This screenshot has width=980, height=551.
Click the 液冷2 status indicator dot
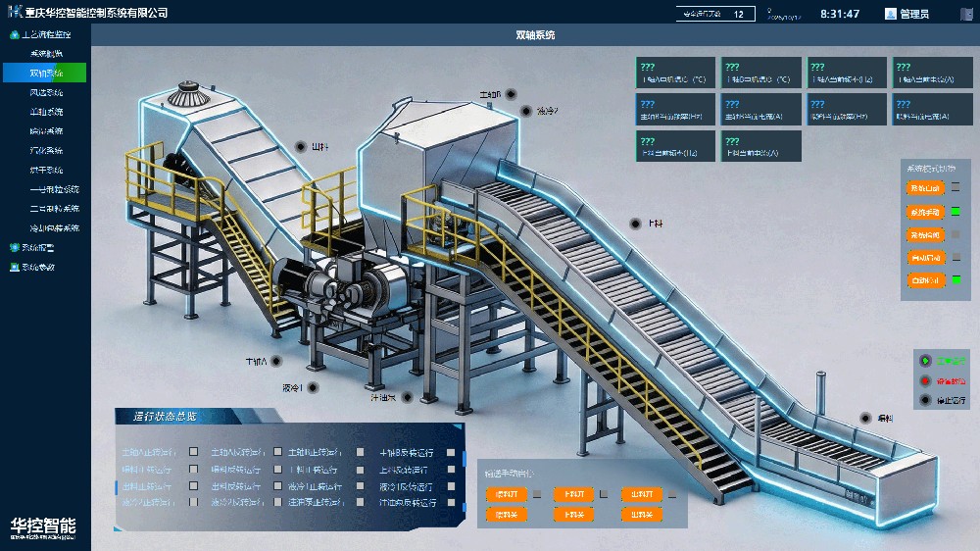click(x=526, y=111)
